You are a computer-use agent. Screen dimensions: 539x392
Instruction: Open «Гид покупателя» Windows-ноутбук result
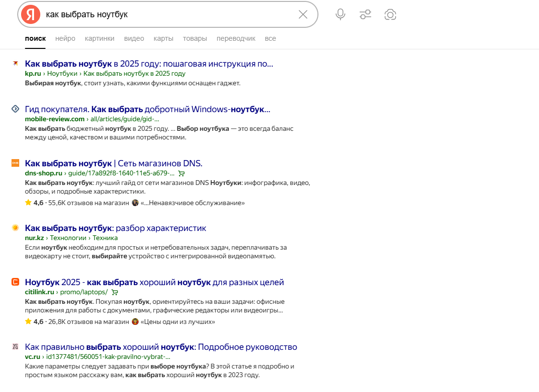pyautogui.click(x=148, y=109)
